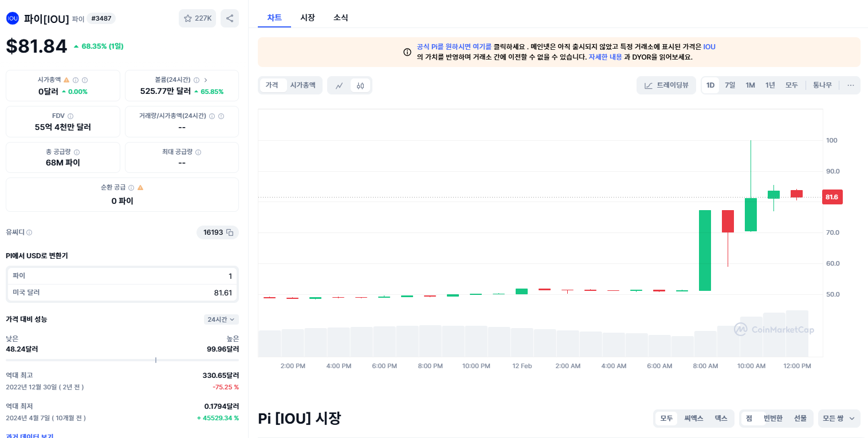868x438 pixels.
Task: Switch to the line chart icon
Action: 339,85
